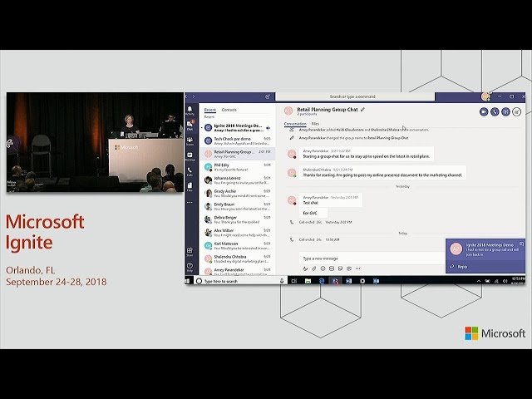Click the Search or type a command box
Image resolution: width=532 pixels, height=399 pixels.
click(355, 96)
